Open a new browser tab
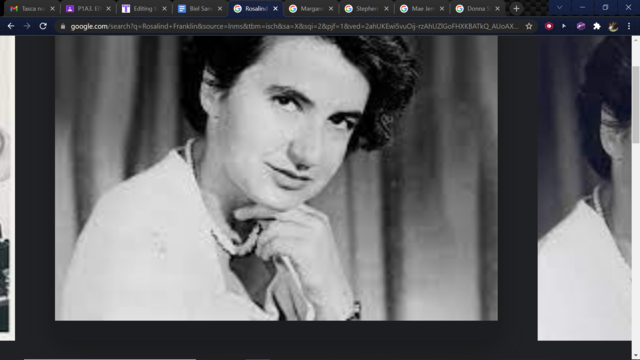640x360 pixels. 516,9
